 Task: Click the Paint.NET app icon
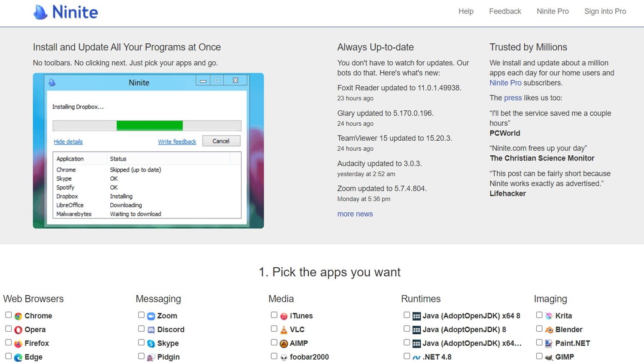[x=549, y=344]
